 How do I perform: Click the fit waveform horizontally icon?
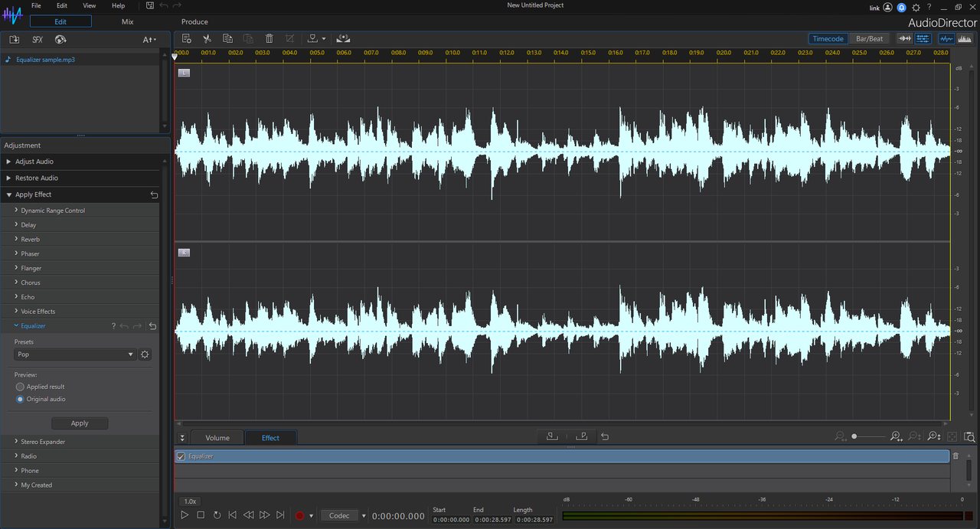[x=904, y=38]
